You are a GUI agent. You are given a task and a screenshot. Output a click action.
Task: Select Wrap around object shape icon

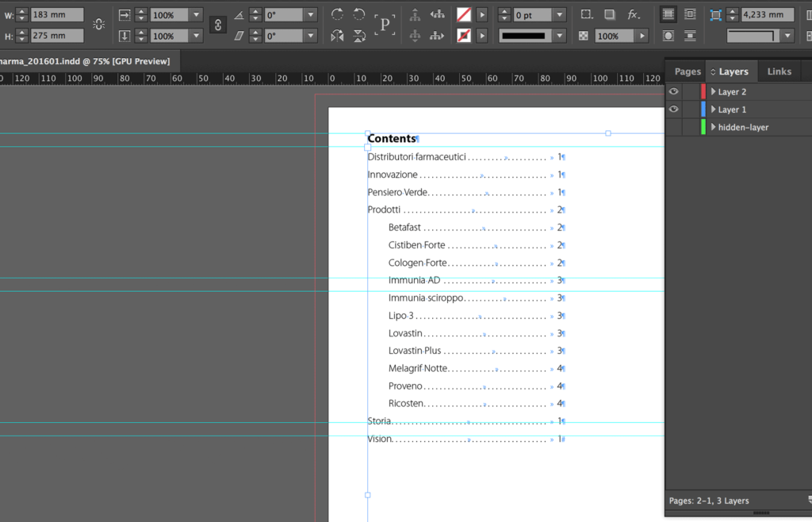click(668, 36)
